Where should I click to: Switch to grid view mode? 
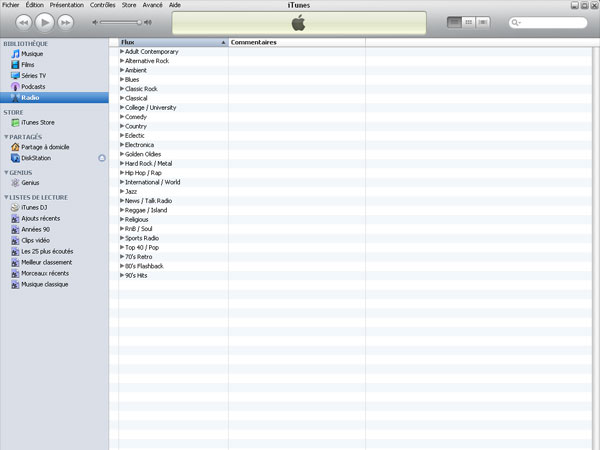468,23
